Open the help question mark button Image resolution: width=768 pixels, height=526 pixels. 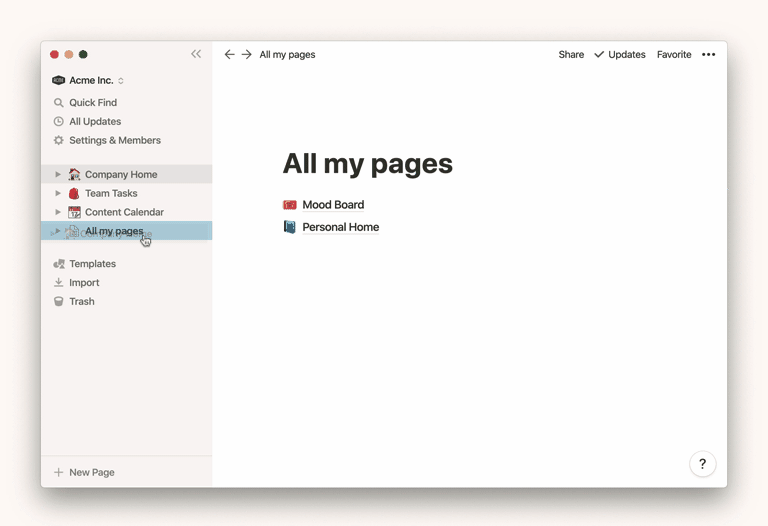click(x=702, y=464)
